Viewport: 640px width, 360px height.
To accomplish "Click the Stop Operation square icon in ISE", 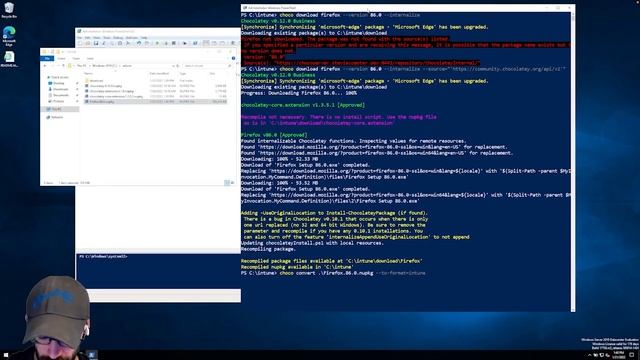I will coord(174,43).
